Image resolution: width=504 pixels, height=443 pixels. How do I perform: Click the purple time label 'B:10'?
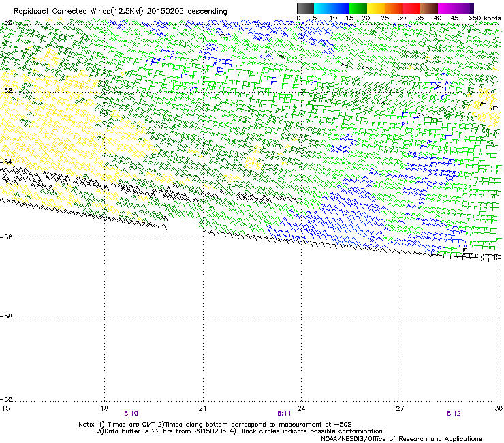coord(131,414)
